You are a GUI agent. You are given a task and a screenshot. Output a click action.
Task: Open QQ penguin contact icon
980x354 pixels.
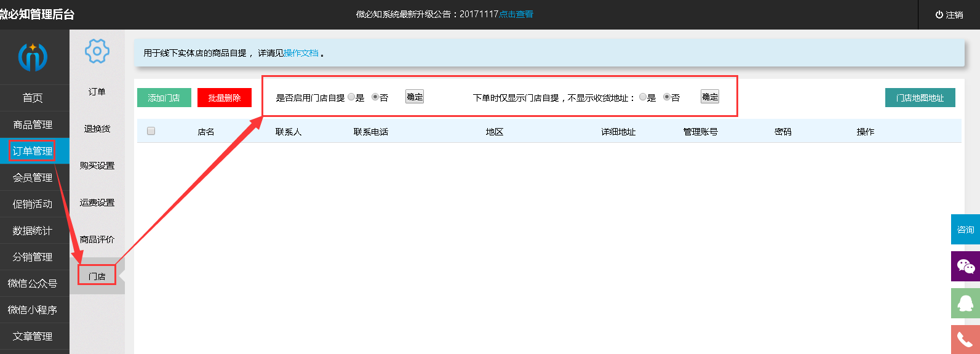click(965, 303)
